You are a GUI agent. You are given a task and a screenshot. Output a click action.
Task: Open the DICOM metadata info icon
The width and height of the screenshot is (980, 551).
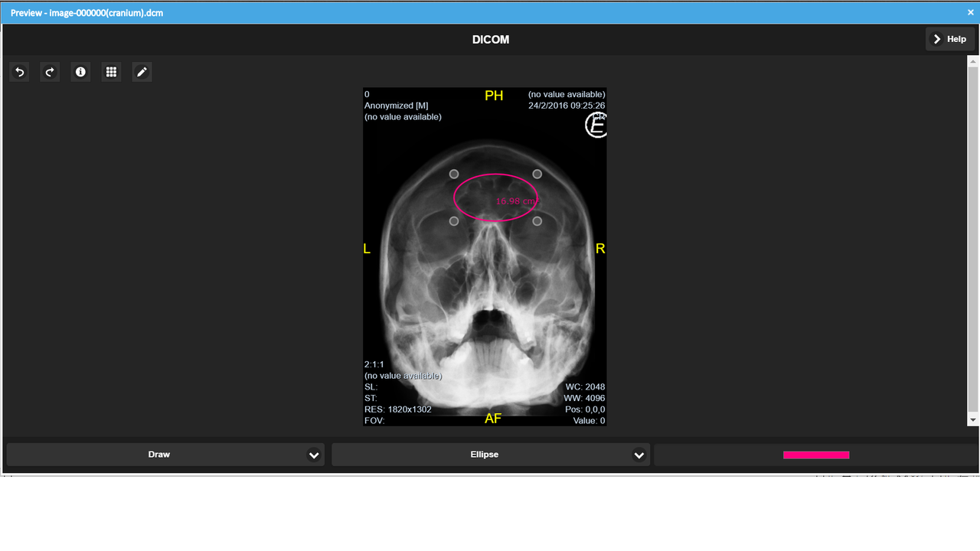tap(80, 71)
